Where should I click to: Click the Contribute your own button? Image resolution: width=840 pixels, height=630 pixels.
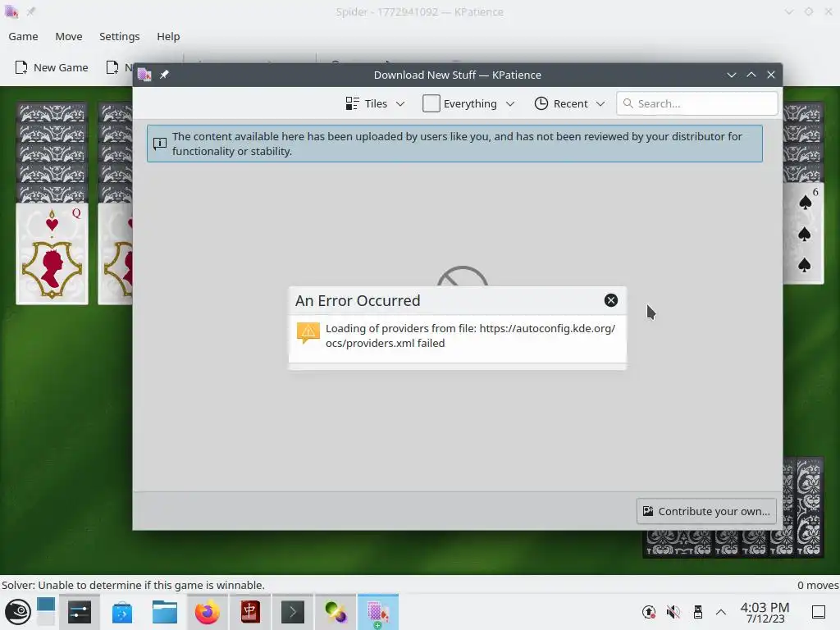point(706,511)
